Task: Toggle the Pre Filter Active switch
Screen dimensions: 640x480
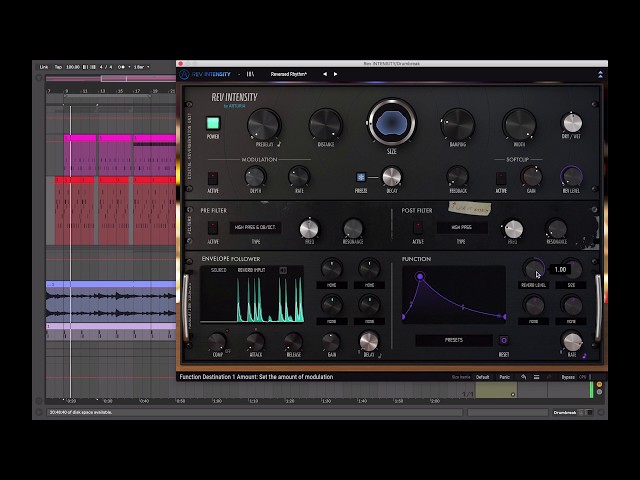Action: coord(213,228)
